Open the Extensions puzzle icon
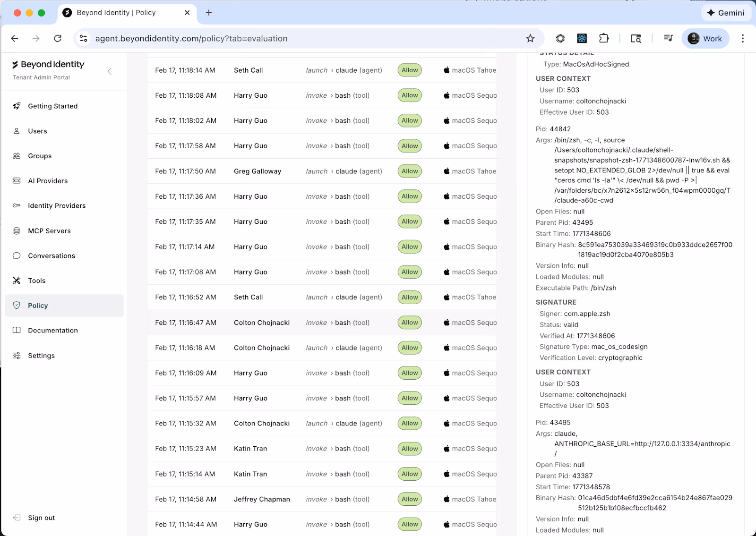Screen dimensions: 756x536 604,38
